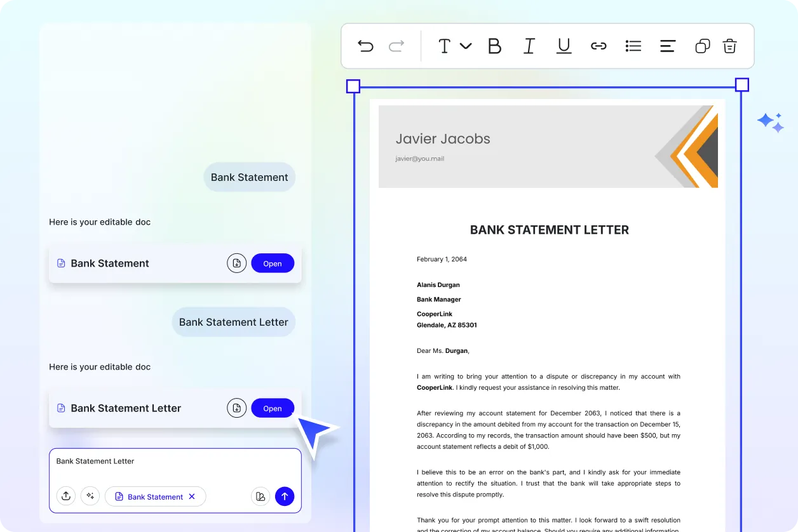Open text alignment options
This screenshot has height=532, width=798.
(667, 46)
